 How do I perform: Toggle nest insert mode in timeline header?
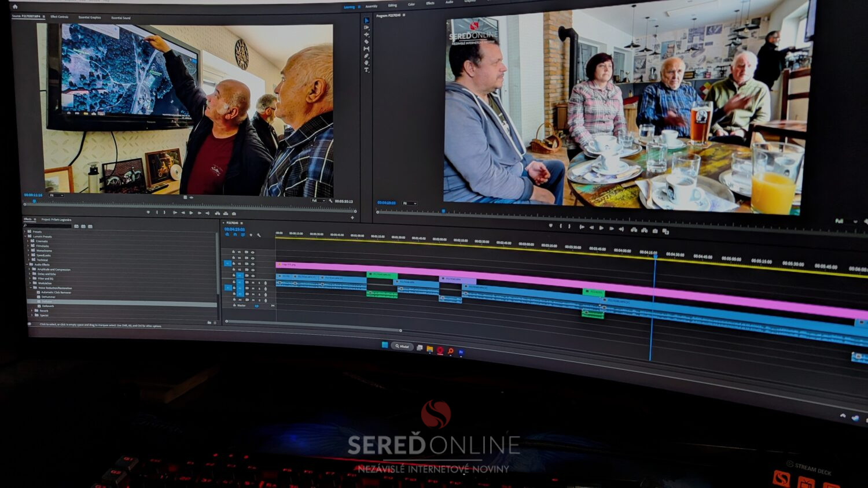click(x=227, y=235)
